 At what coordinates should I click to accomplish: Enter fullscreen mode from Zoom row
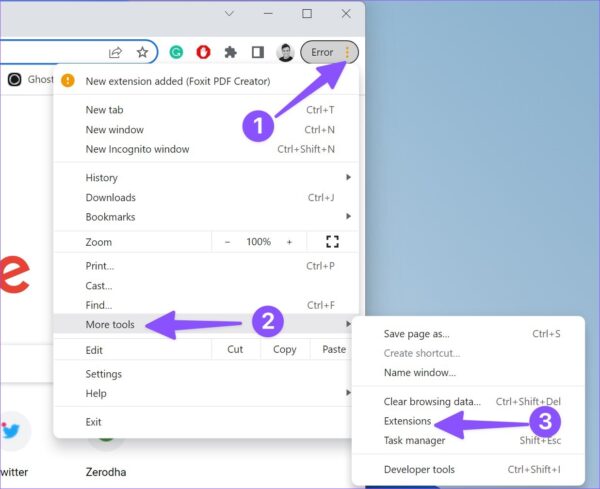(332, 241)
